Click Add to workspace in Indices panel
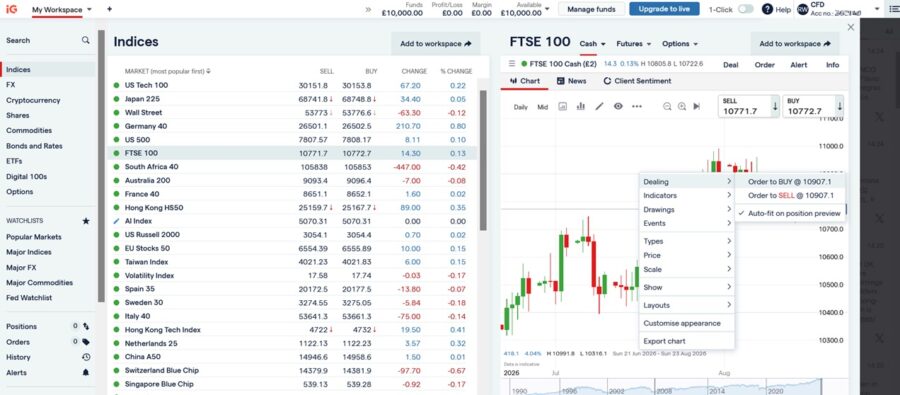The image size is (900, 395). click(436, 44)
